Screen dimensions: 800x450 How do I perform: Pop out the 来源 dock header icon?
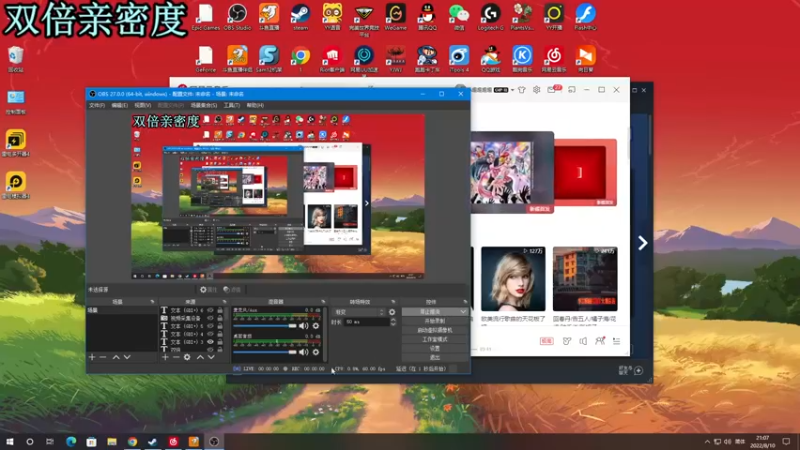(224, 302)
